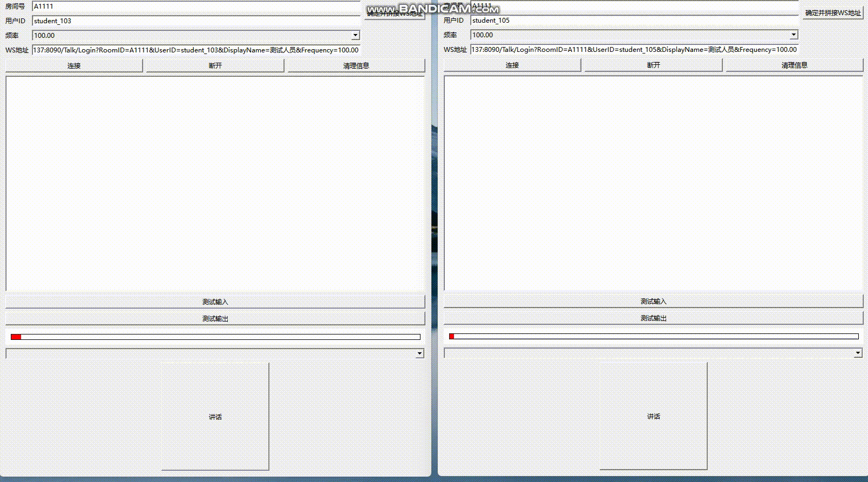Click the red volume level bar in left window
Viewport: 868px width, 482px height.
pyautogui.click(x=215, y=337)
